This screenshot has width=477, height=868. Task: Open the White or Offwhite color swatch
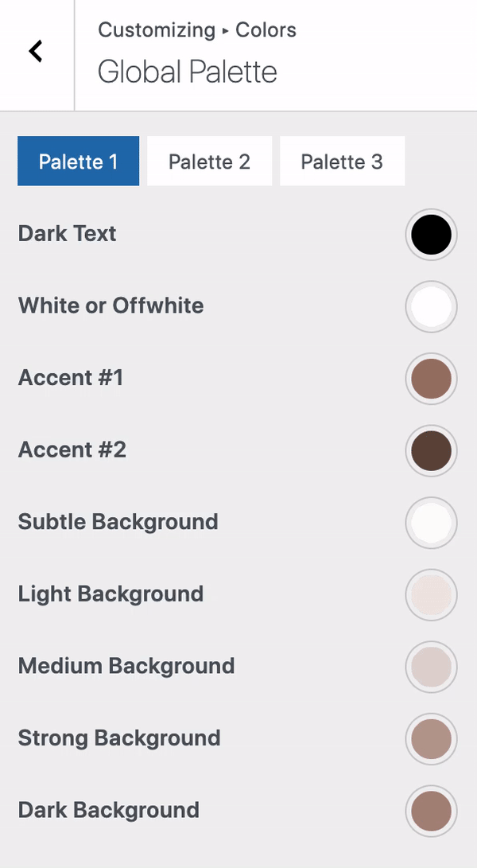431,306
